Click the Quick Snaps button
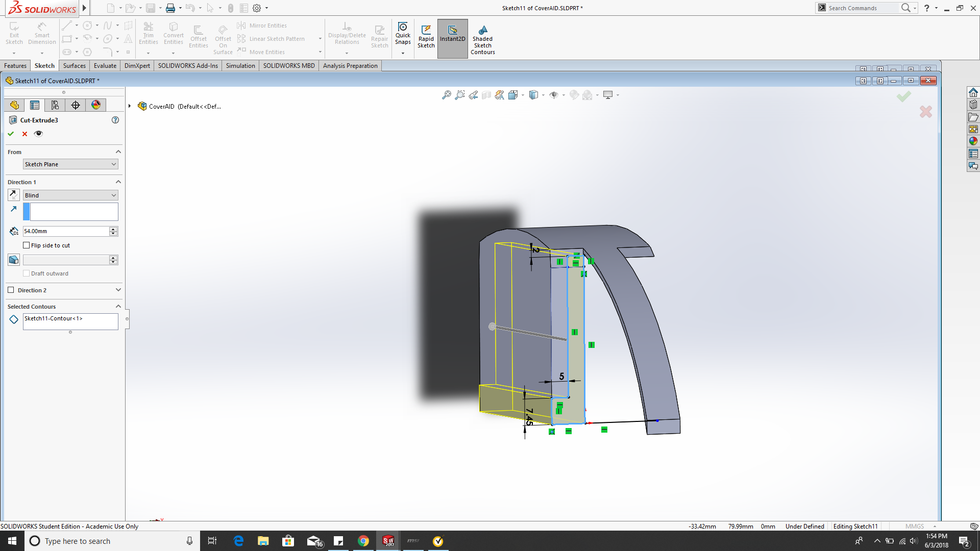Viewport: 980px width, 551px height. (x=403, y=34)
